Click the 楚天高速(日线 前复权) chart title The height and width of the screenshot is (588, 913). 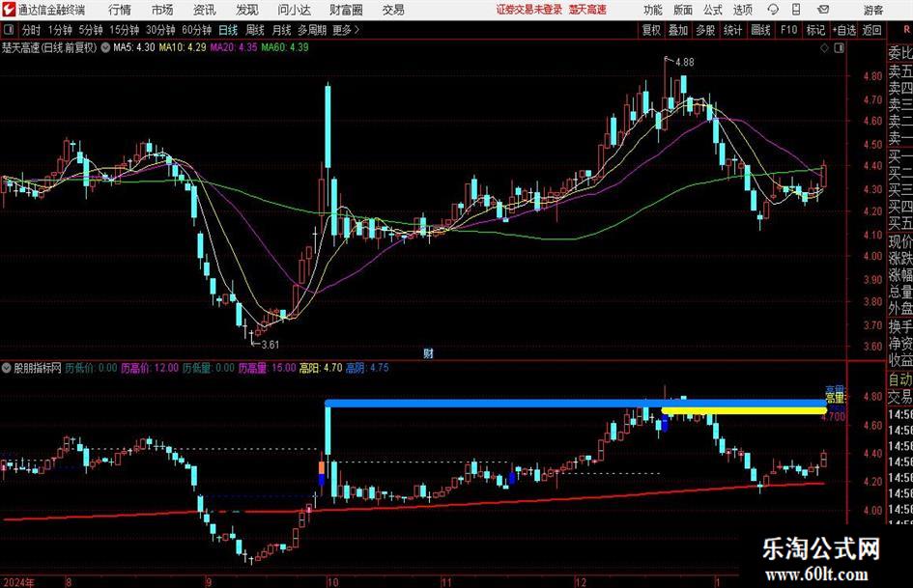click(x=49, y=47)
